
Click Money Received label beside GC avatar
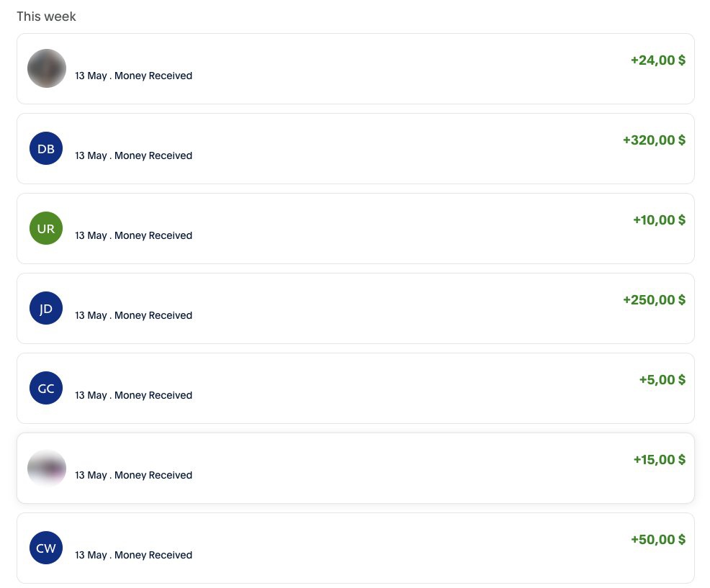(153, 396)
